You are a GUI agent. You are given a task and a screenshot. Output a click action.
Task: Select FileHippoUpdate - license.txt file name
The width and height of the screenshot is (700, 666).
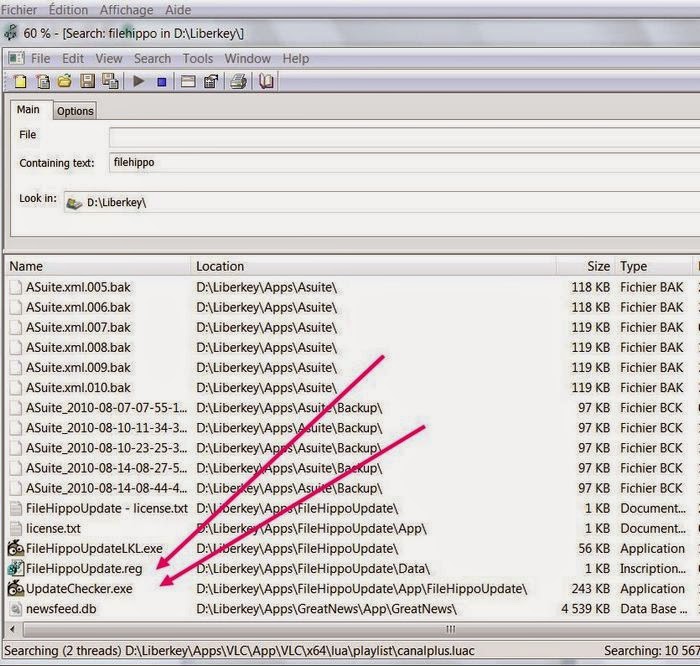click(107, 508)
